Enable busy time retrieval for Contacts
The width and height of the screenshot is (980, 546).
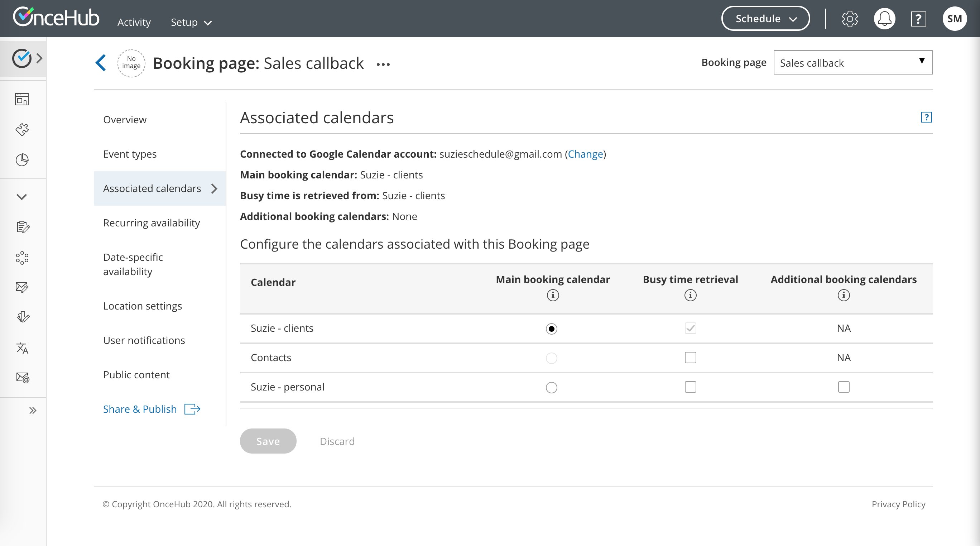(690, 358)
